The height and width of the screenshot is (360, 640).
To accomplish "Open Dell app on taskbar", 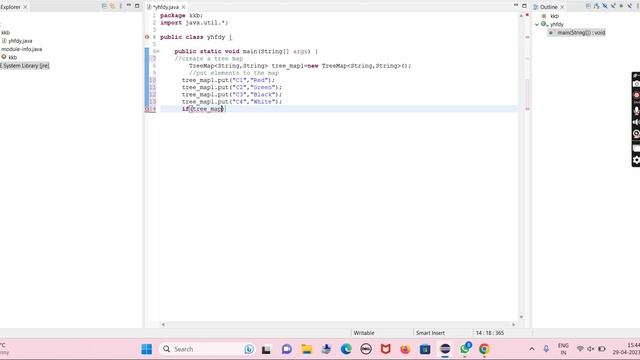I will [x=366, y=349].
